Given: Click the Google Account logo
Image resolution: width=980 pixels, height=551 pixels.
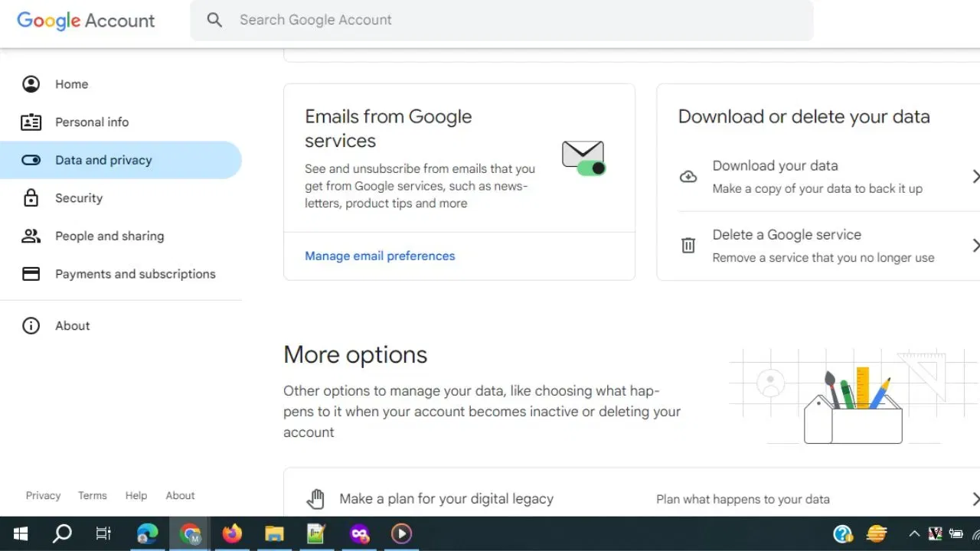Looking at the screenshot, I should [86, 21].
